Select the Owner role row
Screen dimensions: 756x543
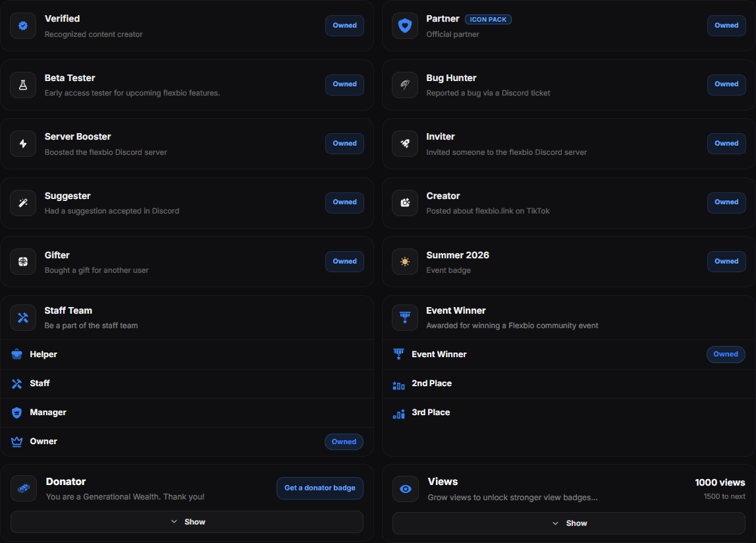tap(187, 442)
